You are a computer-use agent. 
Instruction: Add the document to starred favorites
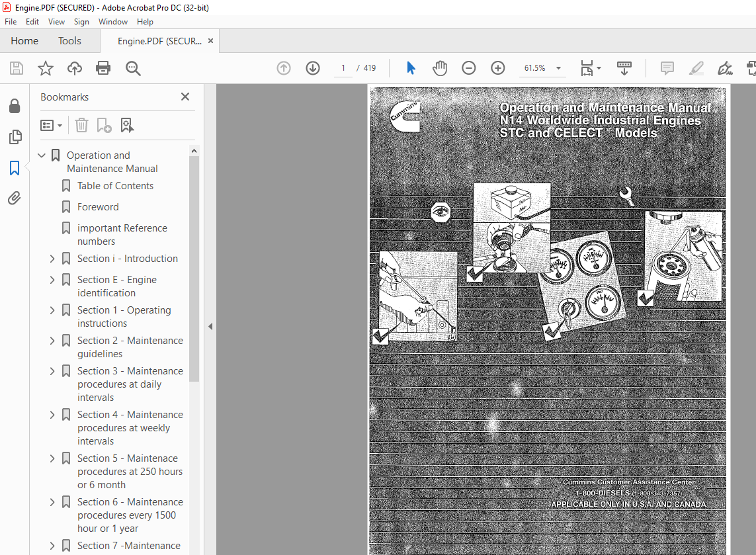point(46,68)
